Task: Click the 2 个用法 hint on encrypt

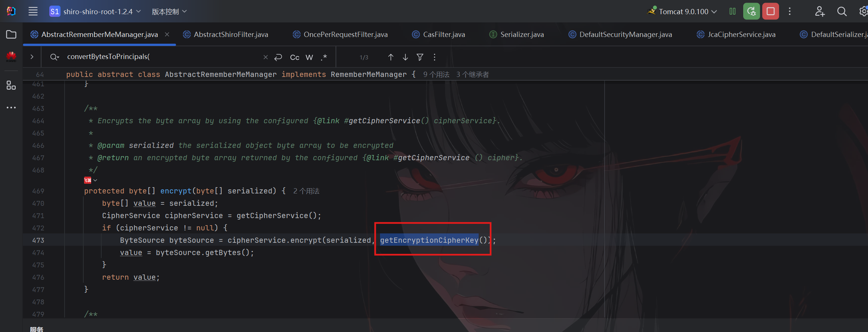Action: point(306,191)
